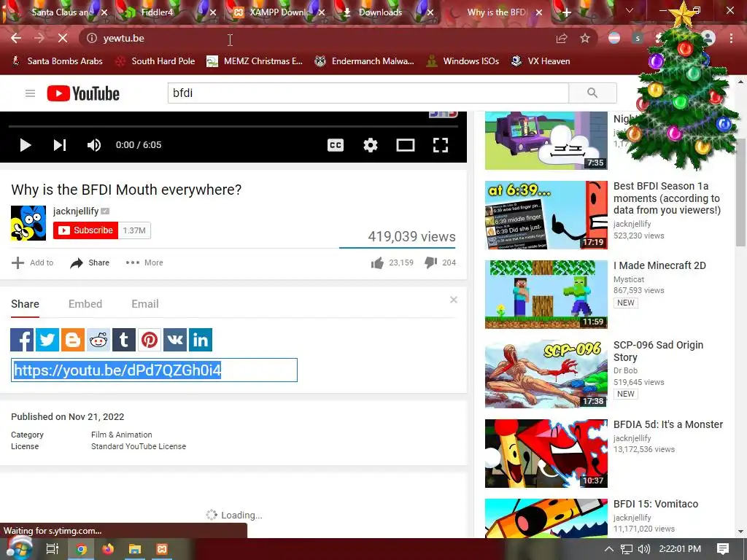This screenshot has width=747, height=560.
Task: Enter fullscreen mode
Action: (x=440, y=145)
